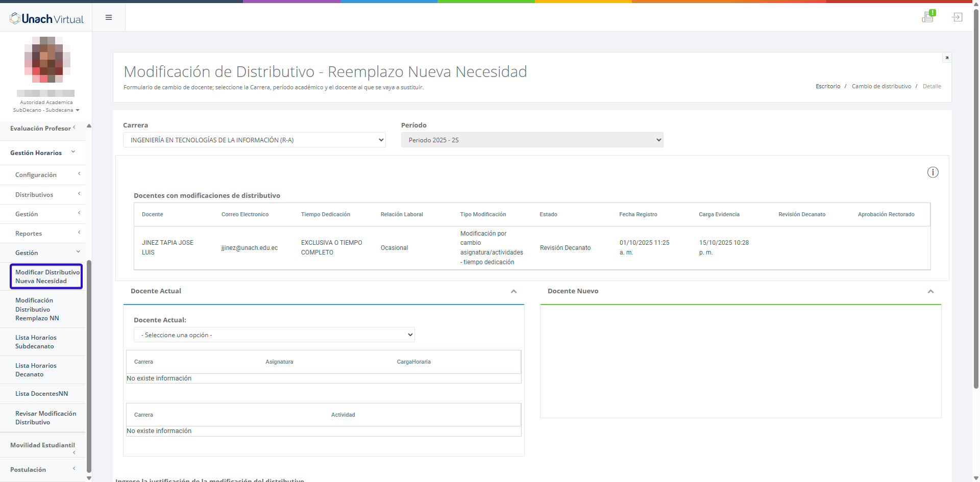Open the Carrera dropdown
This screenshot has height=482, width=980.
click(x=254, y=140)
